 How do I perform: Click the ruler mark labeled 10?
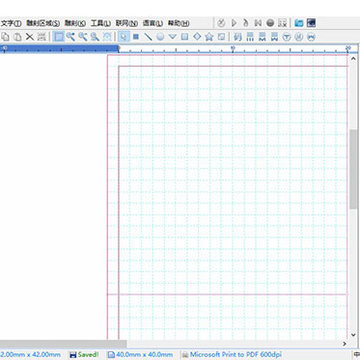(233, 48)
